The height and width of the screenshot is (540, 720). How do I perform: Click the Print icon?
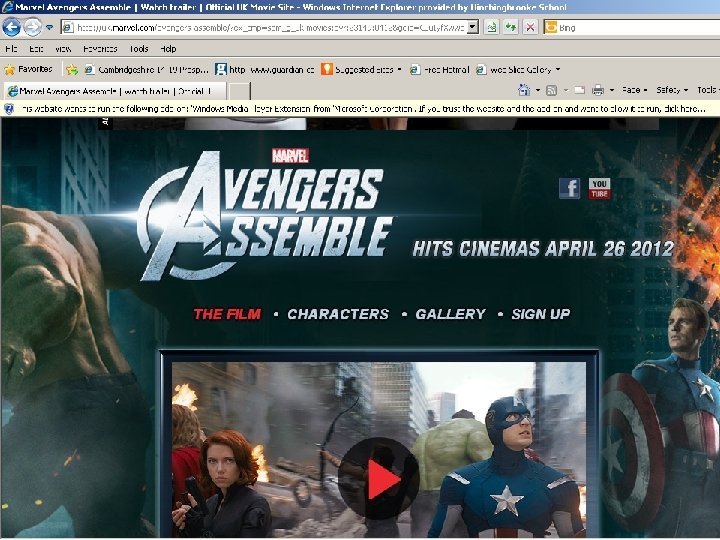(598, 90)
